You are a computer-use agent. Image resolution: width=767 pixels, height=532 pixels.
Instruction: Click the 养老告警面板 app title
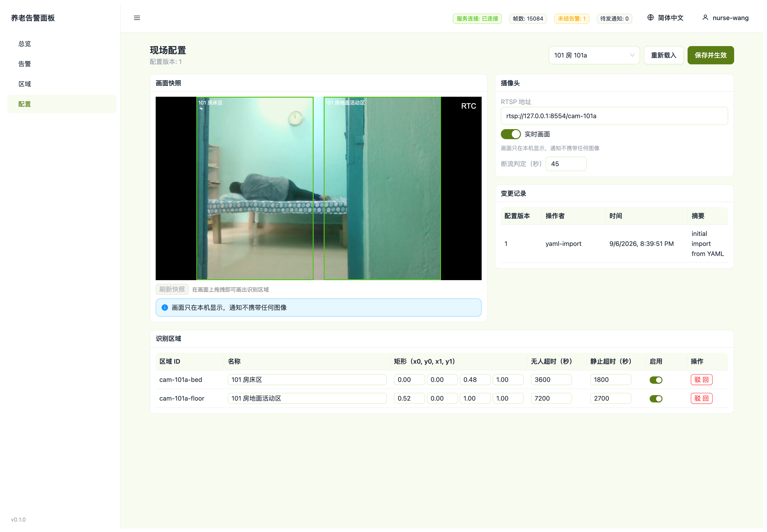click(33, 18)
